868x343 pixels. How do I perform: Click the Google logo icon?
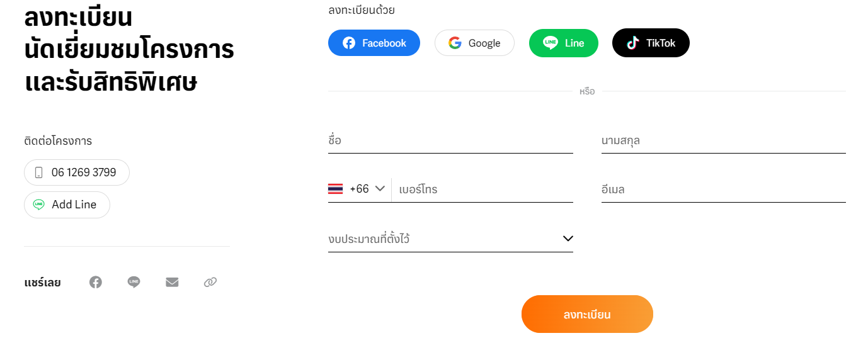click(x=455, y=43)
